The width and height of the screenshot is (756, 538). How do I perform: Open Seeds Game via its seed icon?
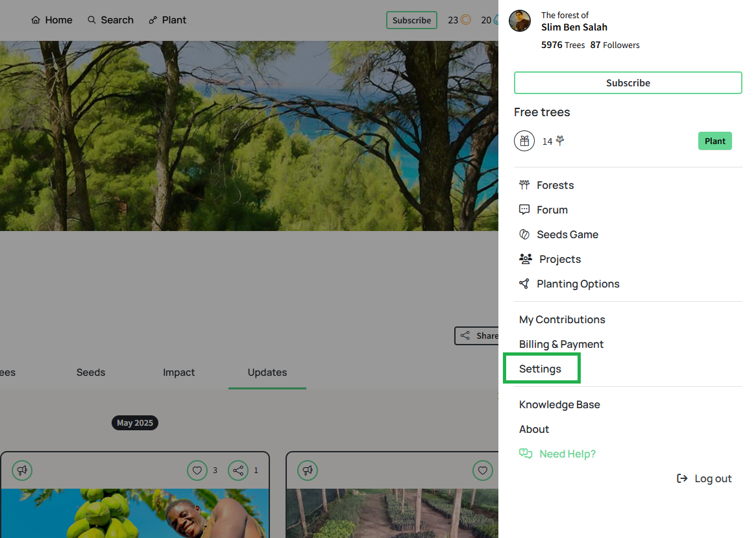(524, 234)
